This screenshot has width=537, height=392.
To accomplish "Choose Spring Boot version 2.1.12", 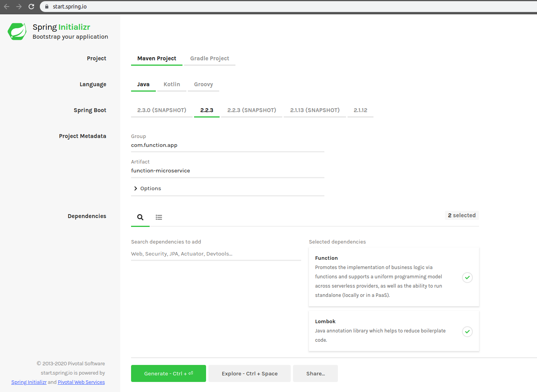I will (x=360, y=110).
